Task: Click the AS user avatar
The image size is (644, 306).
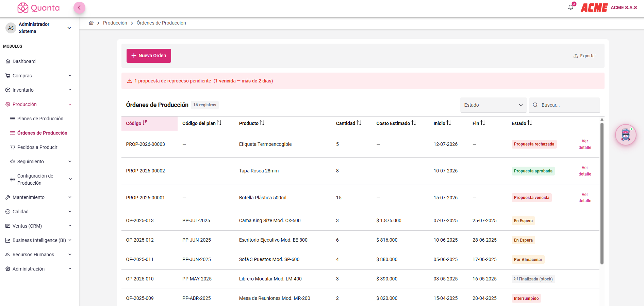Action: coord(11,28)
